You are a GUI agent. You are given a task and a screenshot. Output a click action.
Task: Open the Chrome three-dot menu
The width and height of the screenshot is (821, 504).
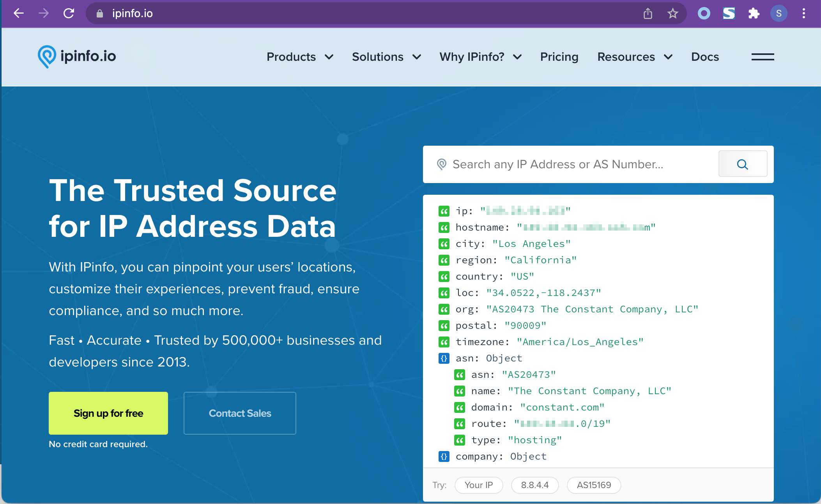pyautogui.click(x=804, y=14)
